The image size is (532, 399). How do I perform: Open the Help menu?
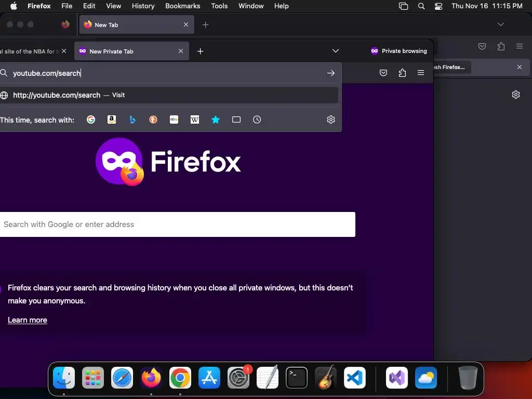281,6
